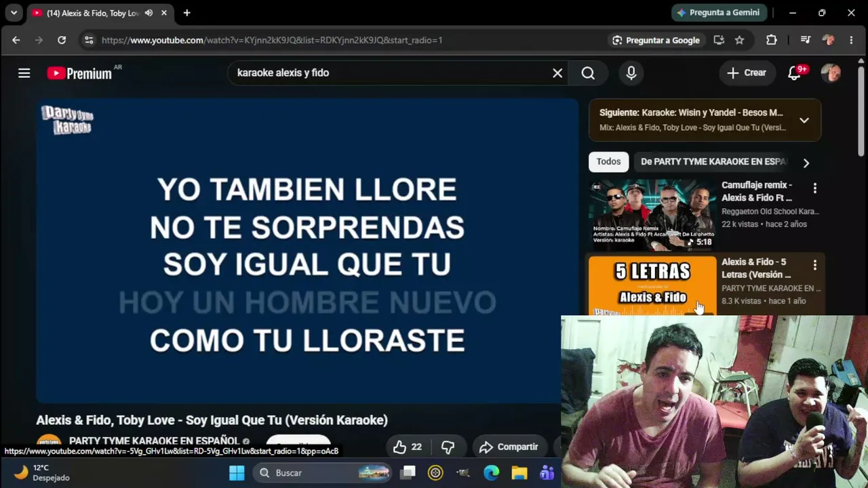
Task: Open the Chrome three-dot menu
Action: (x=851, y=40)
